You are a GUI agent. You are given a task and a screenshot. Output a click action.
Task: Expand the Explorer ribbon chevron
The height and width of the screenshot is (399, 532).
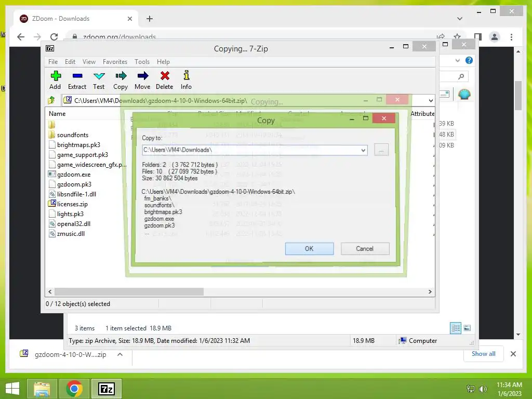pos(457,60)
